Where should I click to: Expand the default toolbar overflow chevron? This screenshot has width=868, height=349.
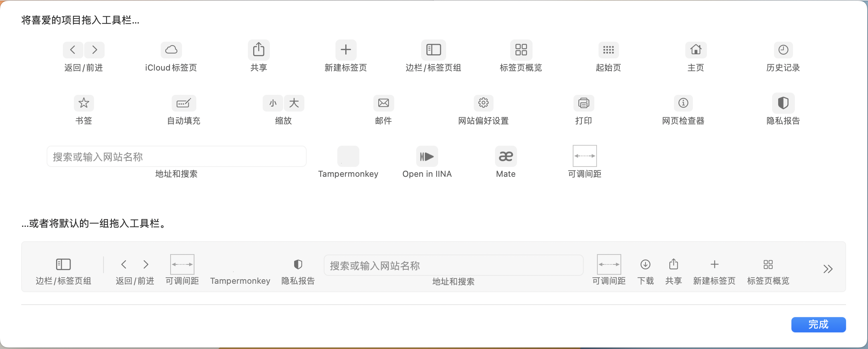tap(828, 269)
